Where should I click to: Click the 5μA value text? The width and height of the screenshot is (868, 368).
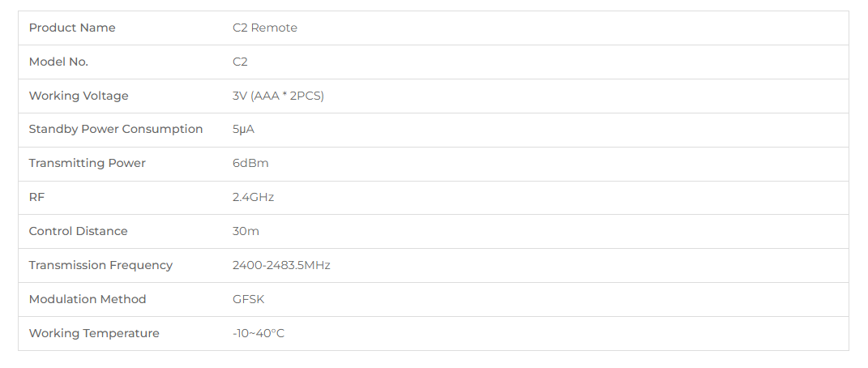click(x=244, y=130)
